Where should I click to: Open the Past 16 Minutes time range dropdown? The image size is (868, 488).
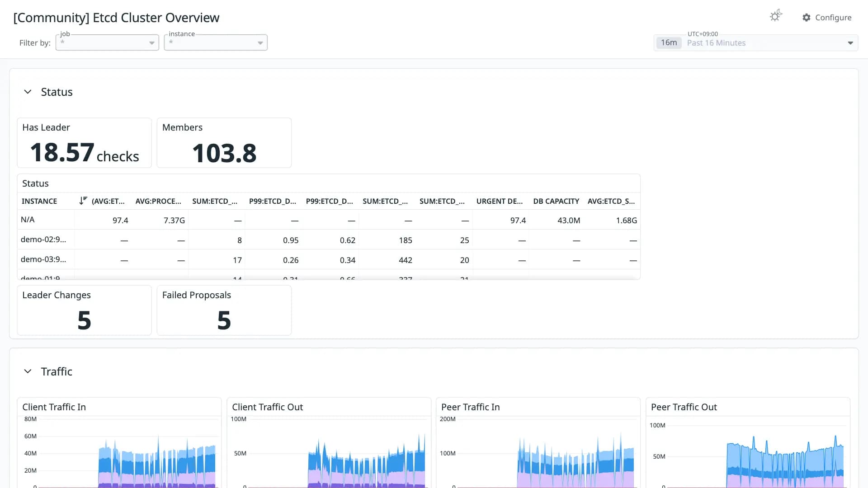(756, 43)
